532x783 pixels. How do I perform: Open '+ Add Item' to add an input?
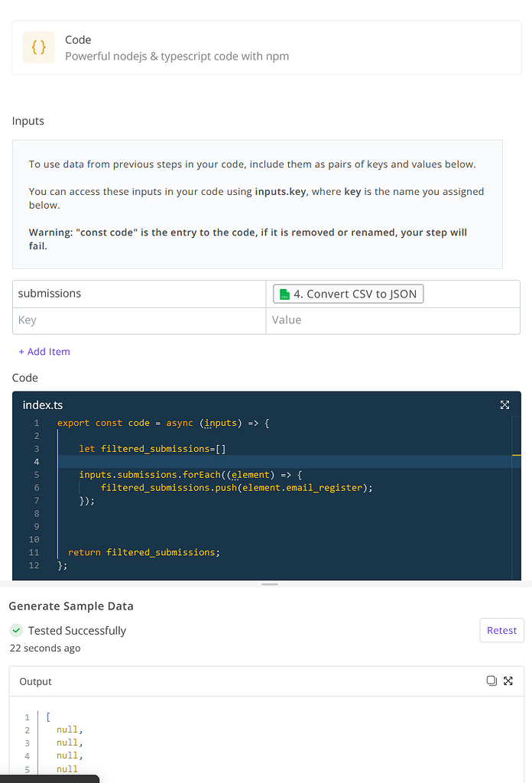coord(44,351)
